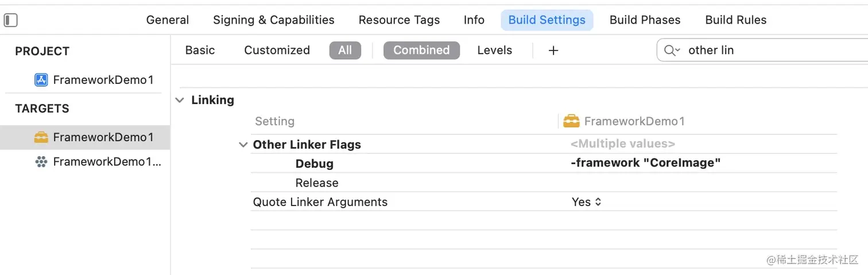This screenshot has height=275, width=868.
Task: Open Quote Linker Arguments Yes dropdown
Action: tap(587, 202)
